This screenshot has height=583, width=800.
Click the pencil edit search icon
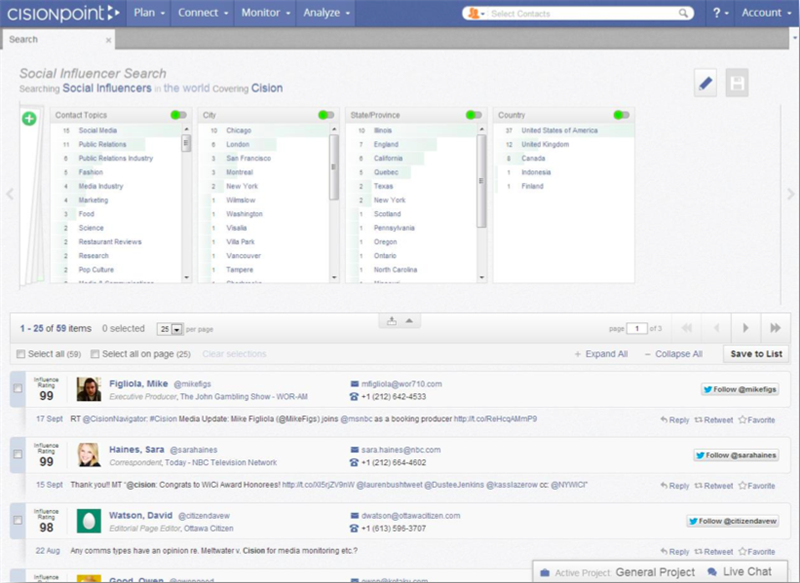[x=706, y=84]
